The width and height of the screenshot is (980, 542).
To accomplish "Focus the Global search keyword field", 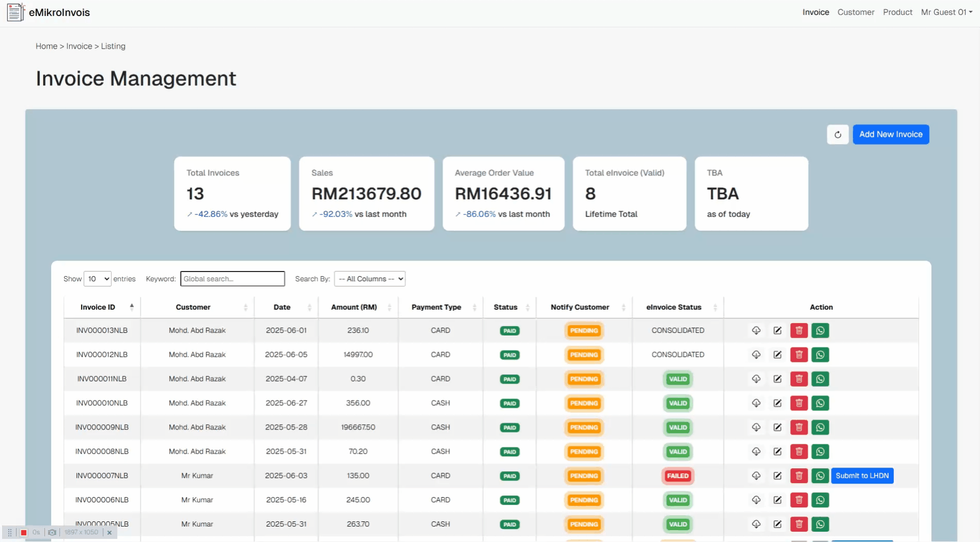I will click(x=232, y=279).
